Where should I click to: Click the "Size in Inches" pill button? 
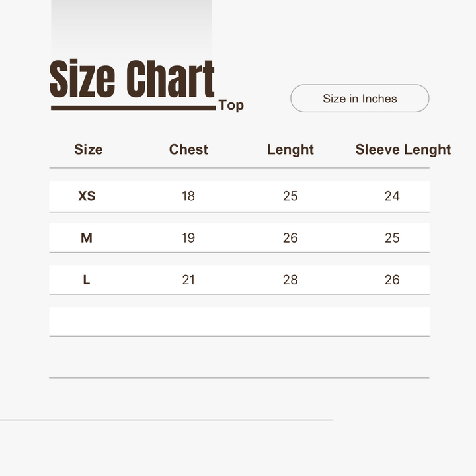(x=360, y=99)
